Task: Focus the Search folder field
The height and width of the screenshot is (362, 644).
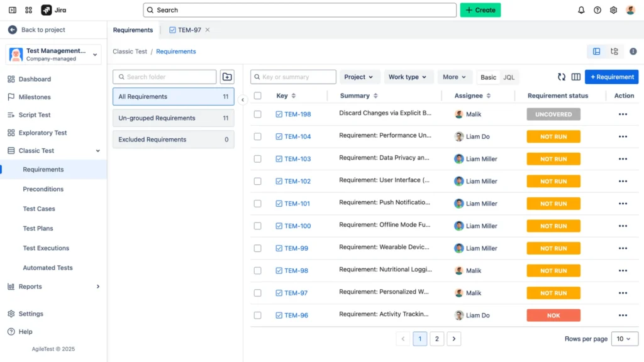Action: coord(165,77)
